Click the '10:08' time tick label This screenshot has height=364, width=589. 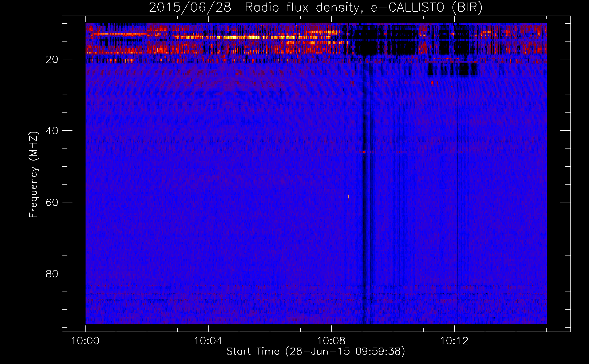[x=331, y=341]
